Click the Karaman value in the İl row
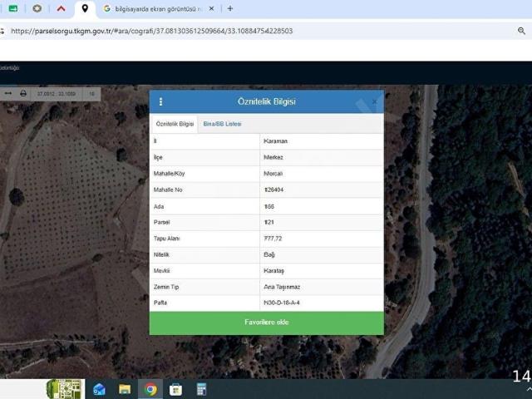 pyautogui.click(x=275, y=141)
